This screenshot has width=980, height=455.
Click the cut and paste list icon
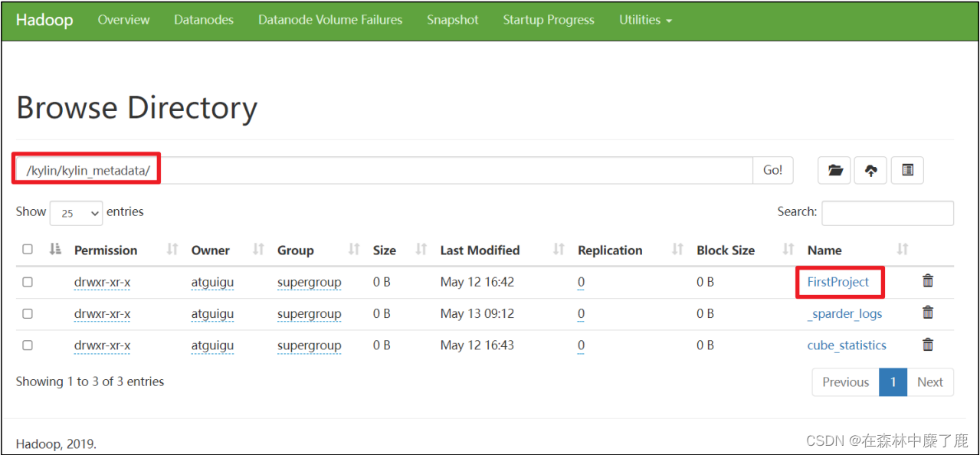(907, 170)
